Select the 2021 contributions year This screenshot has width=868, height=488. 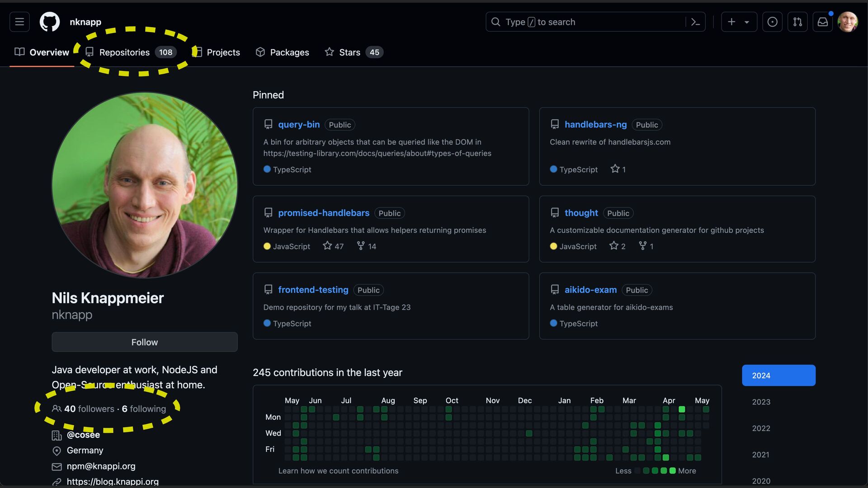pyautogui.click(x=761, y=455)
